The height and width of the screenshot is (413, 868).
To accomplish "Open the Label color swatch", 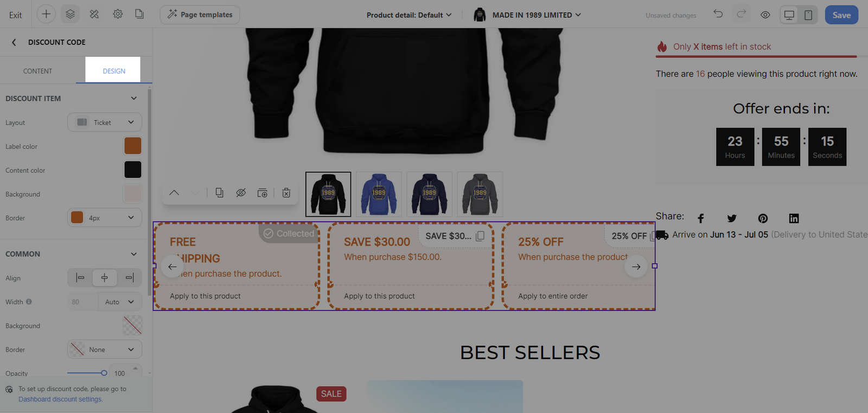I will (x=133, y=146).
